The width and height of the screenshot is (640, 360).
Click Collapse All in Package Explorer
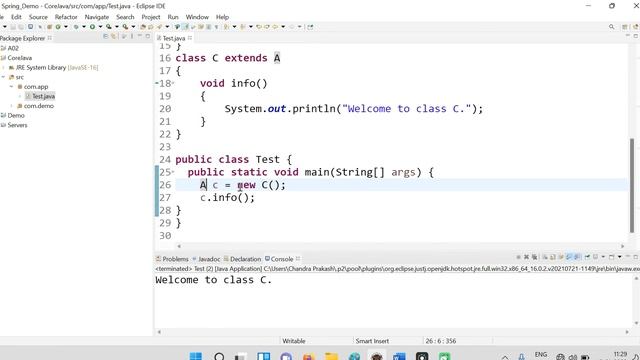(105, 37)
